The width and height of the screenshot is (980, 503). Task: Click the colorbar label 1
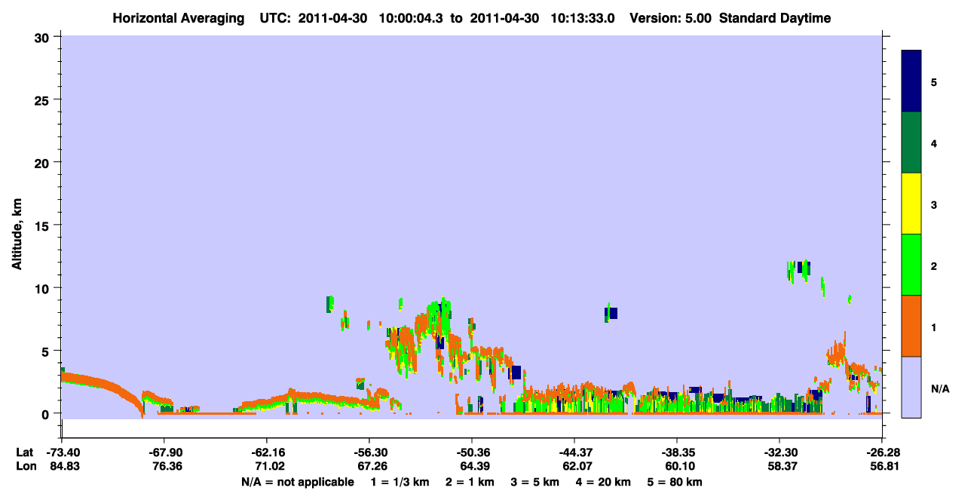[x=934, y=327]
